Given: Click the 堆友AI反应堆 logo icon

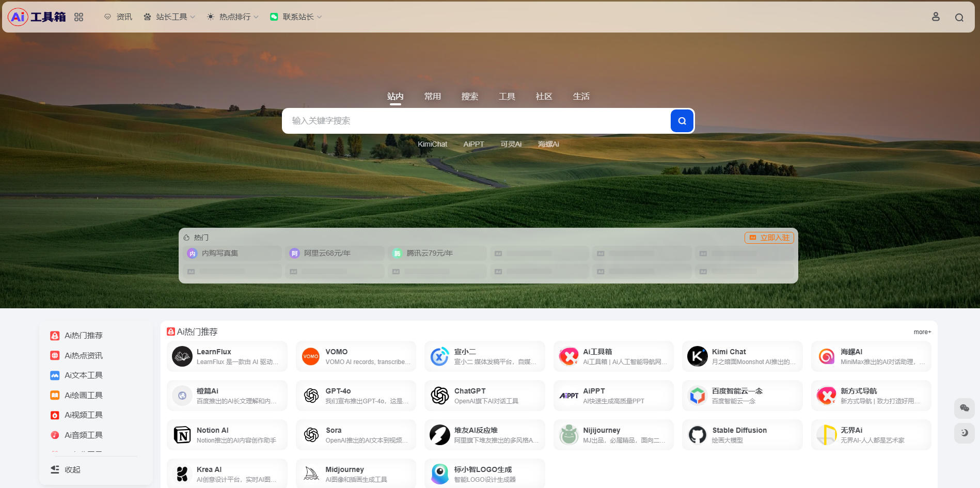Looking at the screenshot, I should [x=440, y=435].
